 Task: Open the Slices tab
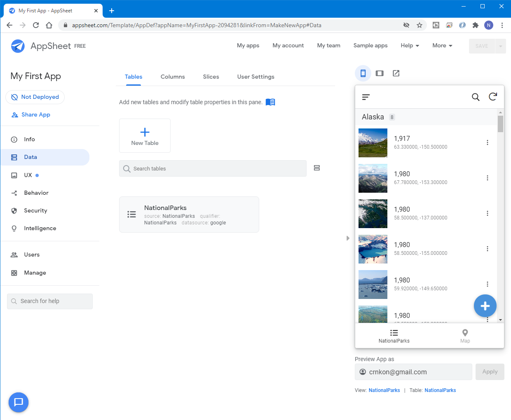point(211,77)
